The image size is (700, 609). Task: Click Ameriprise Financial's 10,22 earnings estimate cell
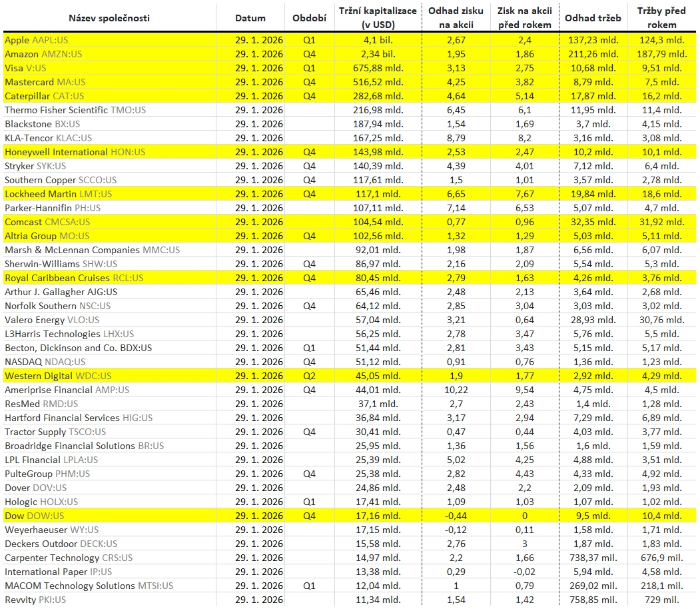coord(456,390)
